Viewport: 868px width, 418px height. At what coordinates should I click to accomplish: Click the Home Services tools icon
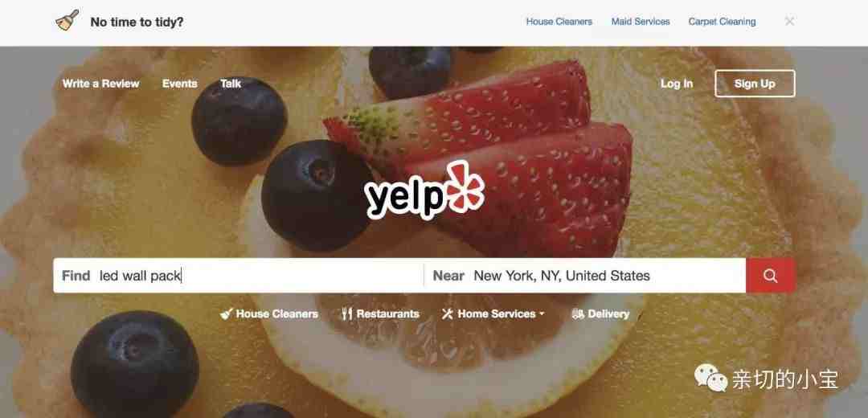pos(448,314)
